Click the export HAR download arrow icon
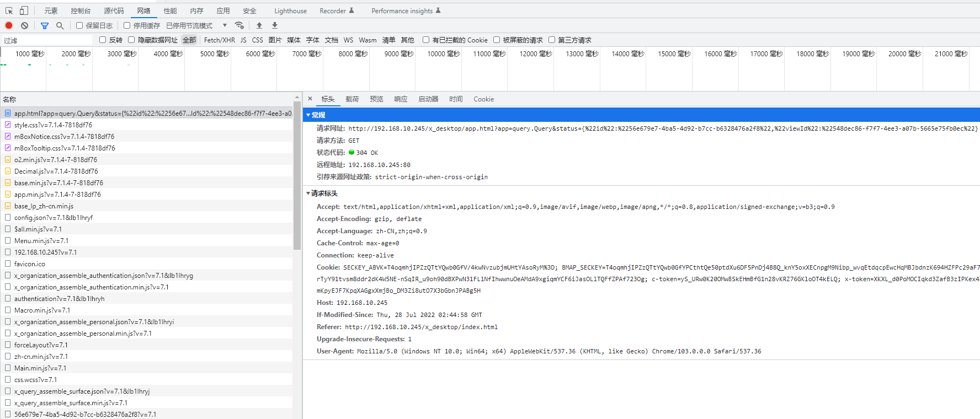Viewport: 980px width, 419px height. (275, 25)
